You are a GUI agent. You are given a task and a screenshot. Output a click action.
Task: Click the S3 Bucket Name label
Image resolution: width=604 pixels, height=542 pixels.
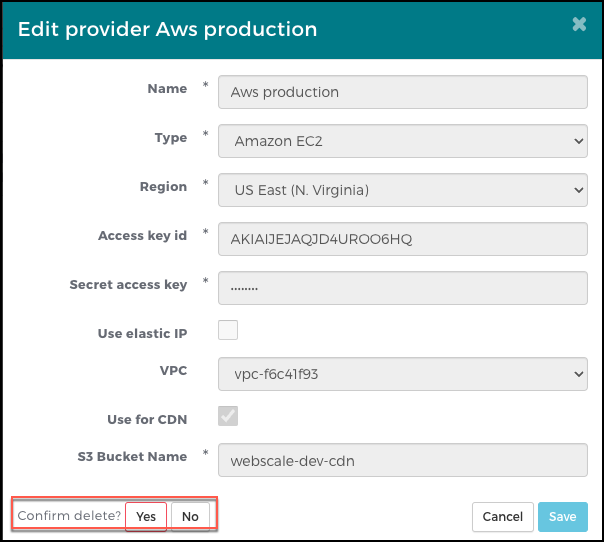tap(132, 457)
